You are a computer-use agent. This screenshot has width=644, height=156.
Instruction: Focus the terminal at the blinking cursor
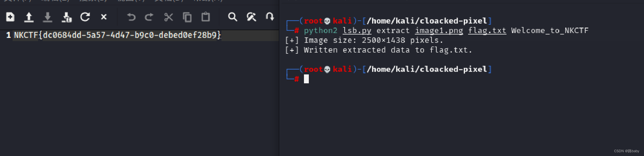pyautogui.click(x=306, y=79)
